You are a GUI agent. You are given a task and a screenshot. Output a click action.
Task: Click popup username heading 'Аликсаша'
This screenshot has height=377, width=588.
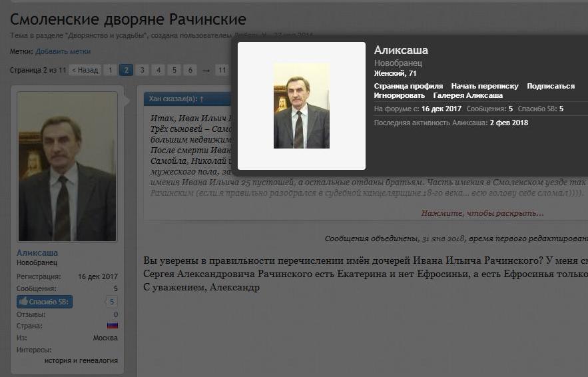(401, 50)
